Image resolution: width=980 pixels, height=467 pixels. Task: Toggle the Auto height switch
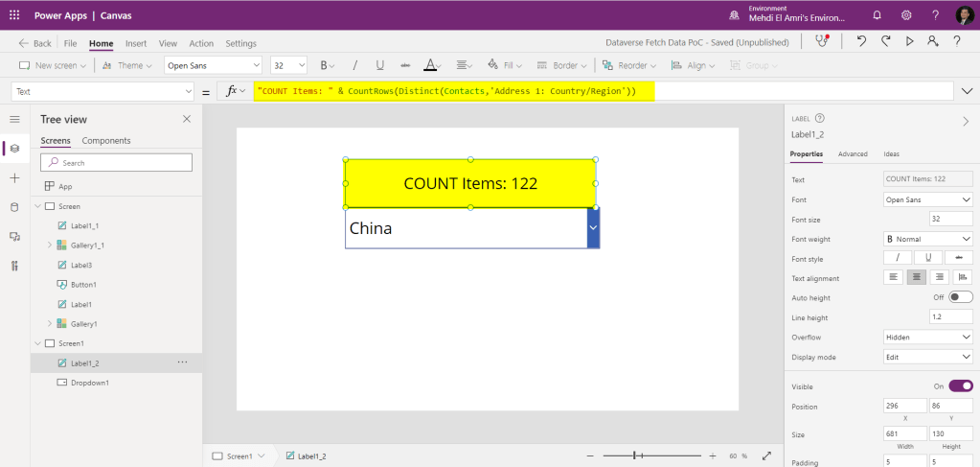[x=960, y=297]
